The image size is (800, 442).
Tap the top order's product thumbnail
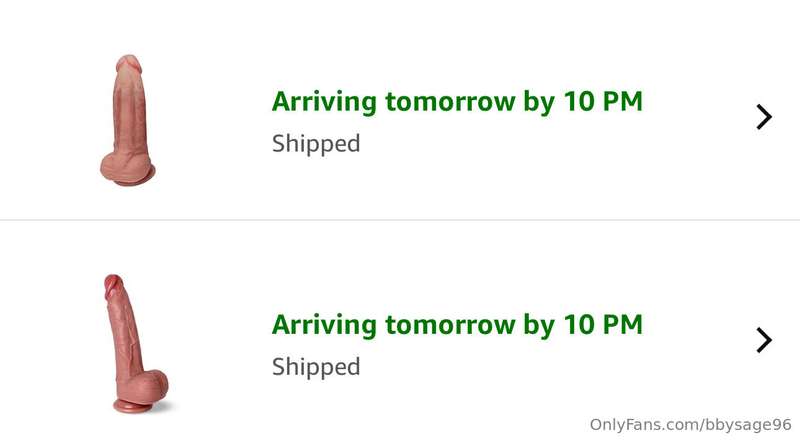[x=128, y=120]
